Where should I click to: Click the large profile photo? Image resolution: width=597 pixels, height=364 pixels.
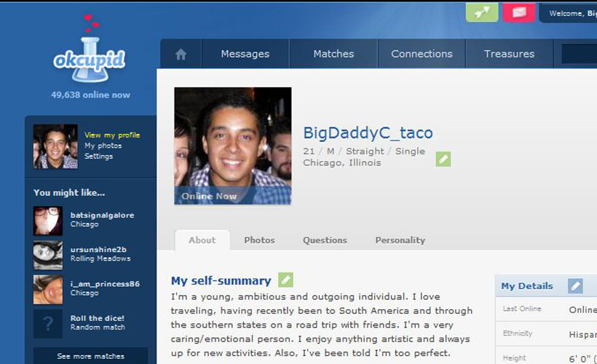233,146
